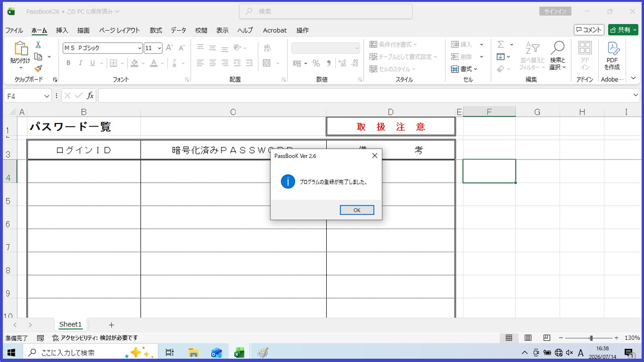Image resolution: width=644 pixels, height=362 pixels.
Task: Expand the formula bar
Action: point(636,96)
